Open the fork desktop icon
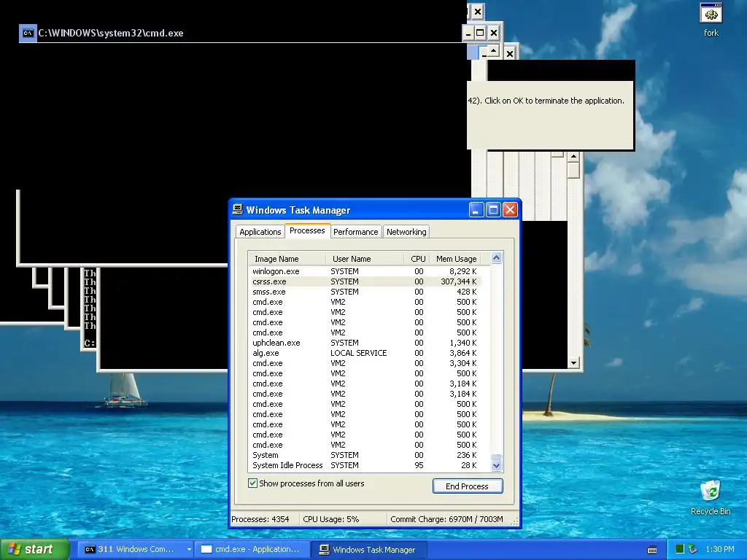This screenshot has height=560, width=747. [x=711, y=20]
